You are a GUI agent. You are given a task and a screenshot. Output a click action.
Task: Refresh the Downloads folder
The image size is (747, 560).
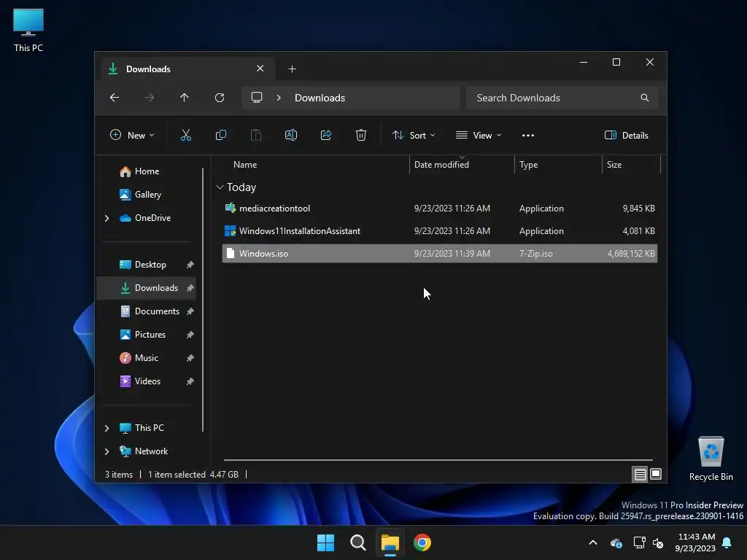tap(220, 98)
